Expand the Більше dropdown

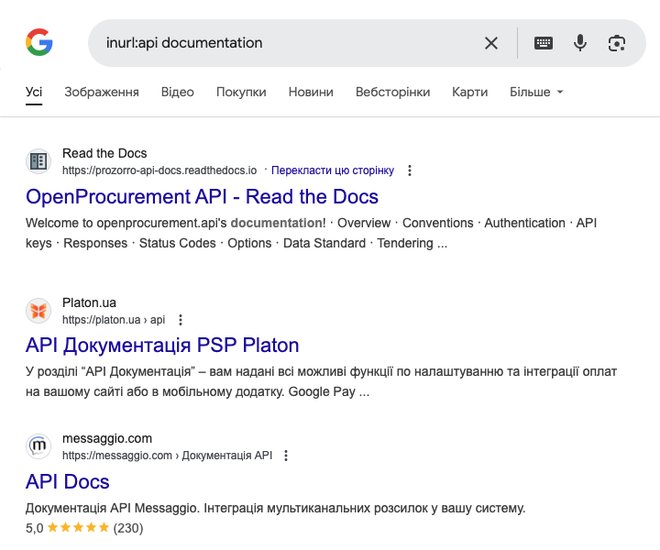(x=536, y=92)
